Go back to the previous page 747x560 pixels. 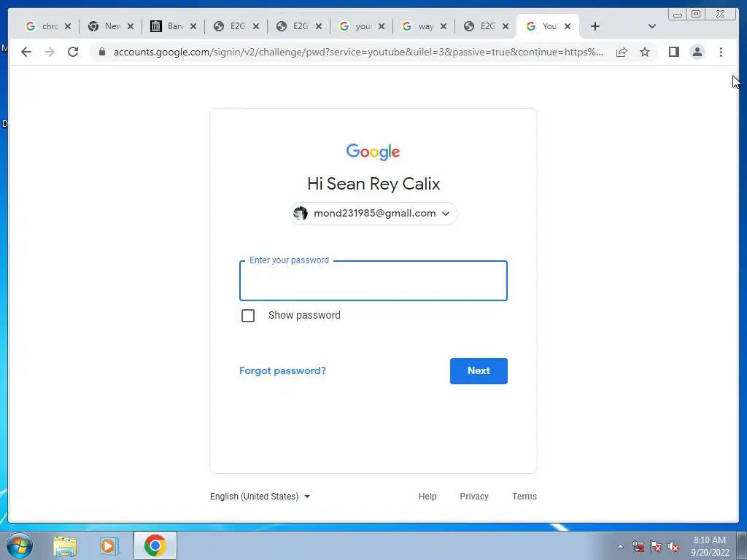click(x=26, y=52)
